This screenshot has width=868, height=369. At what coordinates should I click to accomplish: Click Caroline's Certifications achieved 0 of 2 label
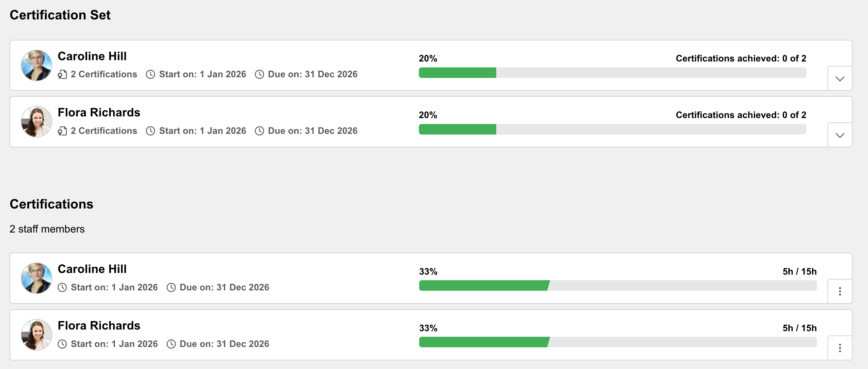[x=741, y=58]
